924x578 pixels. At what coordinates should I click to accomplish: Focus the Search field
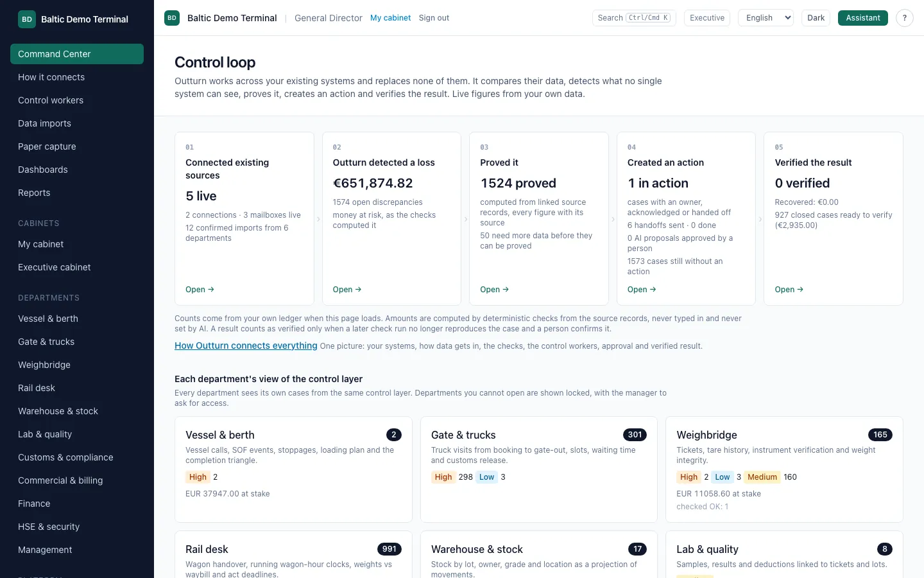pyautogui.click(x=634, y=18)
